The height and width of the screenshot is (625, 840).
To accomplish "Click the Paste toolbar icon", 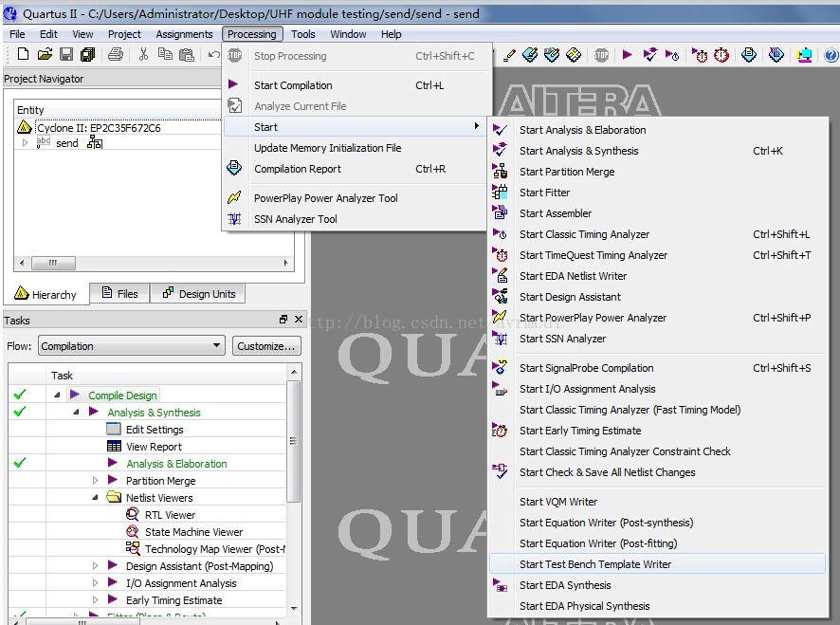I will pos(187,54).
